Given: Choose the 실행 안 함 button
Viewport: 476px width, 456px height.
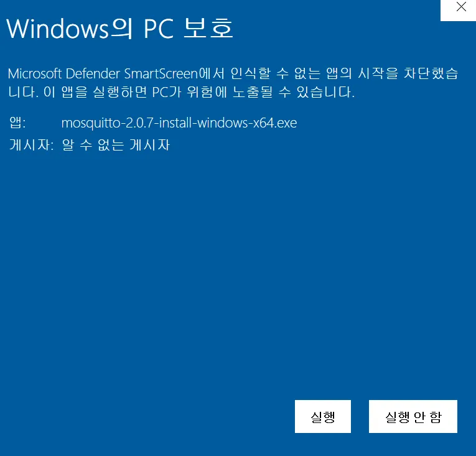Looking at the screenshot, I should (x=413, y=417).
